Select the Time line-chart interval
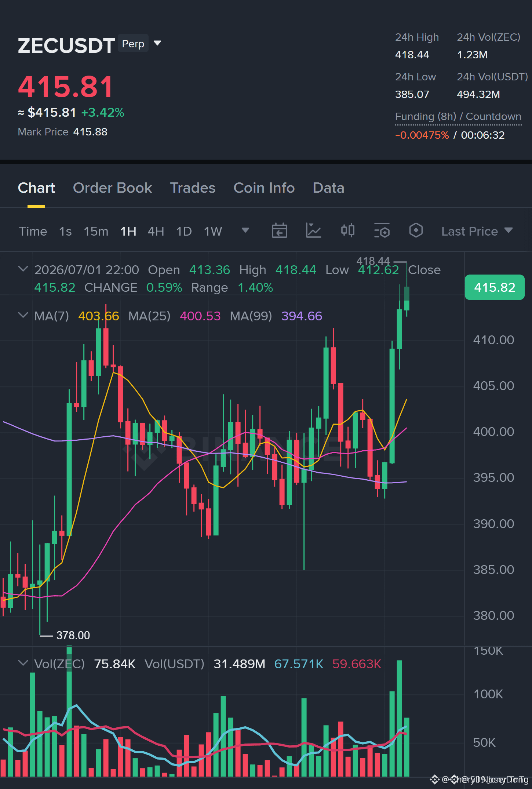The width and height of the screenshot is (532, 789). click(x=33, y=231)
